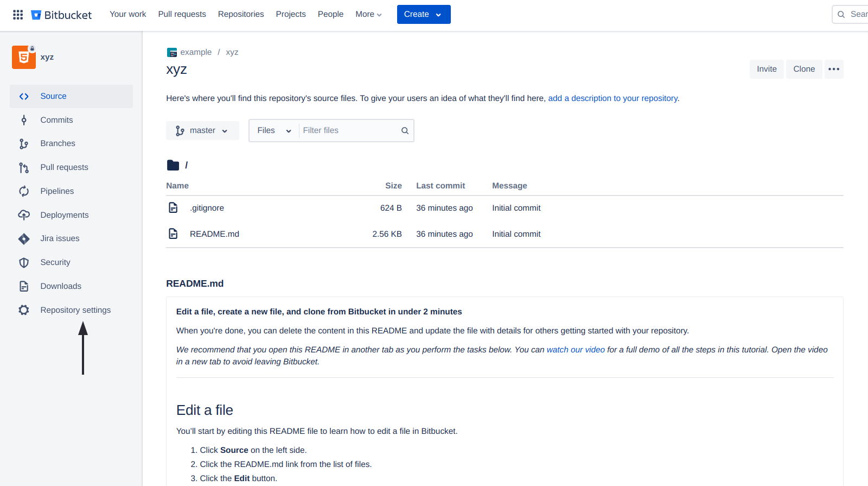The height and width of the screenshot is (486, 868).
Task: Click the Pull requests sidebar icon
Action: tap(24, 167)
